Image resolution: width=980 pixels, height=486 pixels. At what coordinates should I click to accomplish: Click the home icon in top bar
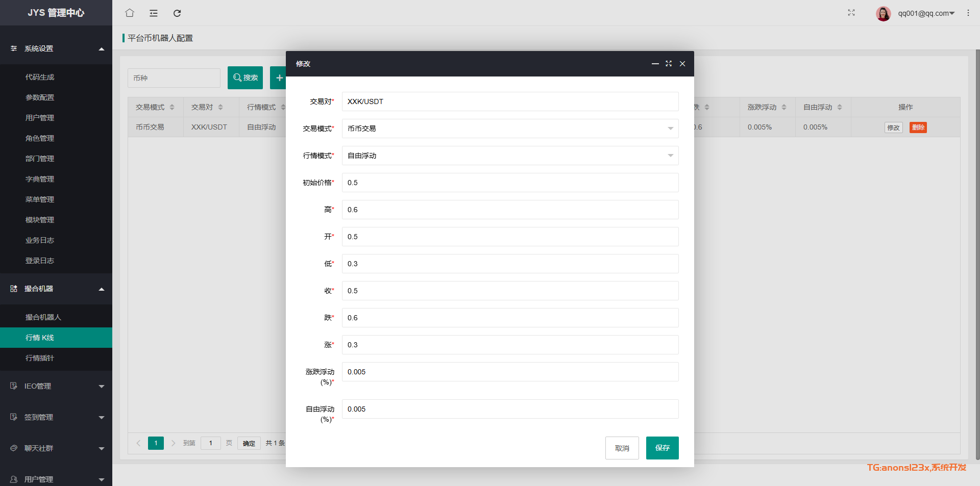130,13
